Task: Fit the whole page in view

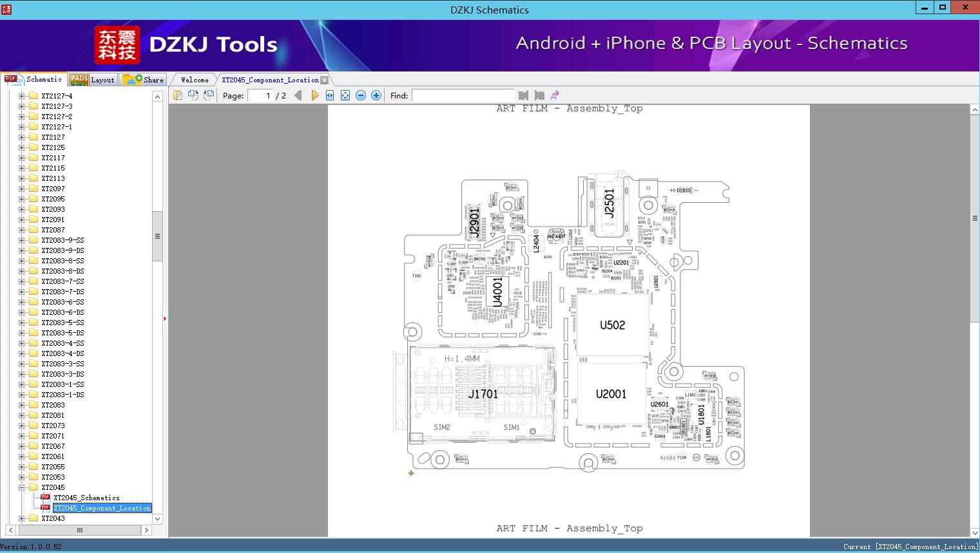Action: (345, 95)
